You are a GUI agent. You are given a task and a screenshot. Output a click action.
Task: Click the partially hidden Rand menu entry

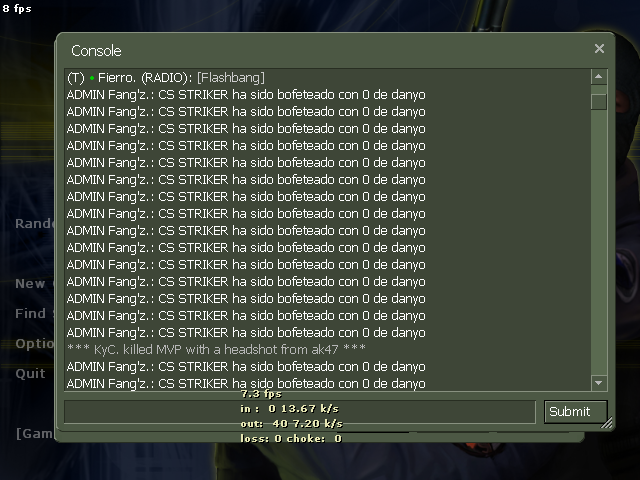pos(34,223)
